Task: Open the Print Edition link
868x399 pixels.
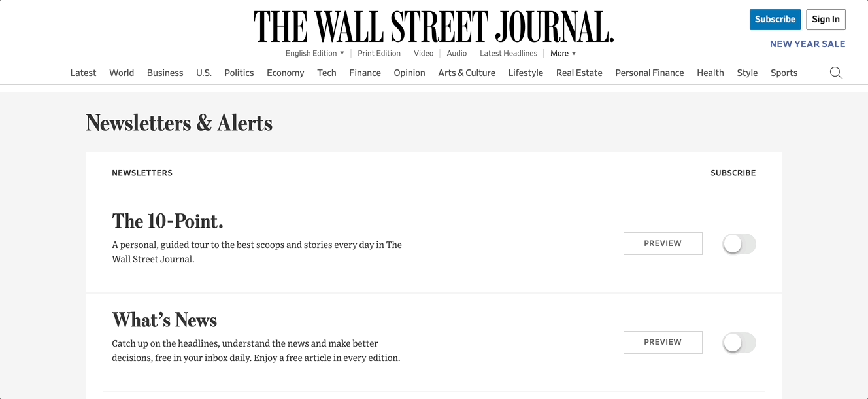Action: tap(379, 54)
